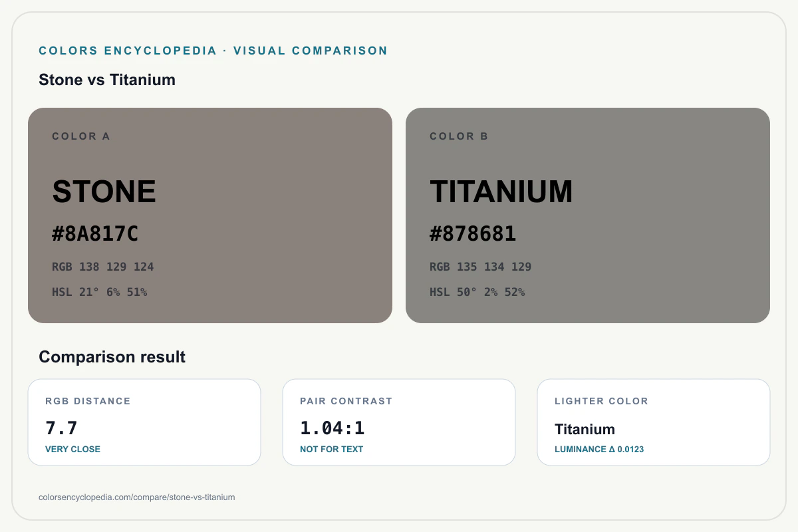
Task: Click the COLOR A label
Action: [81, 136]
